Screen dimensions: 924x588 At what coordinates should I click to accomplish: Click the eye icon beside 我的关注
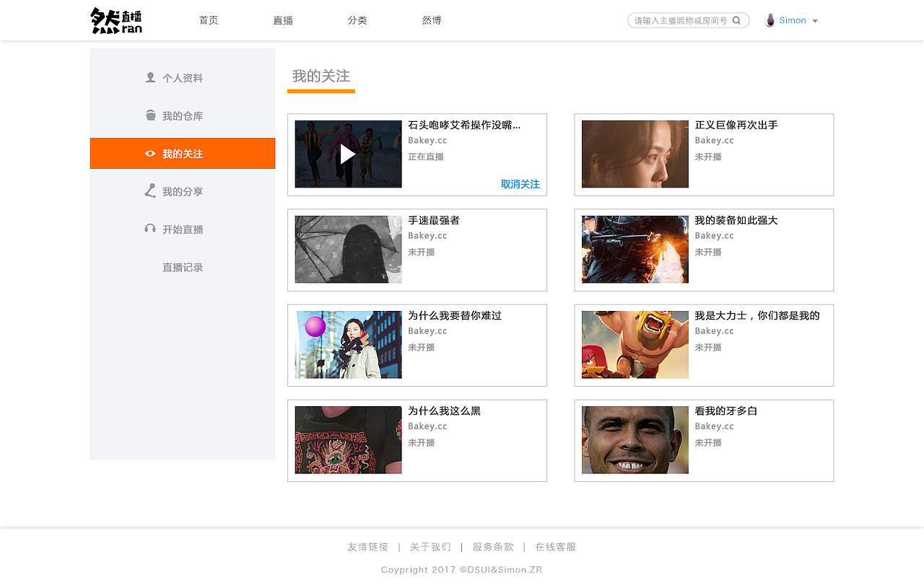tap(150, 154)
